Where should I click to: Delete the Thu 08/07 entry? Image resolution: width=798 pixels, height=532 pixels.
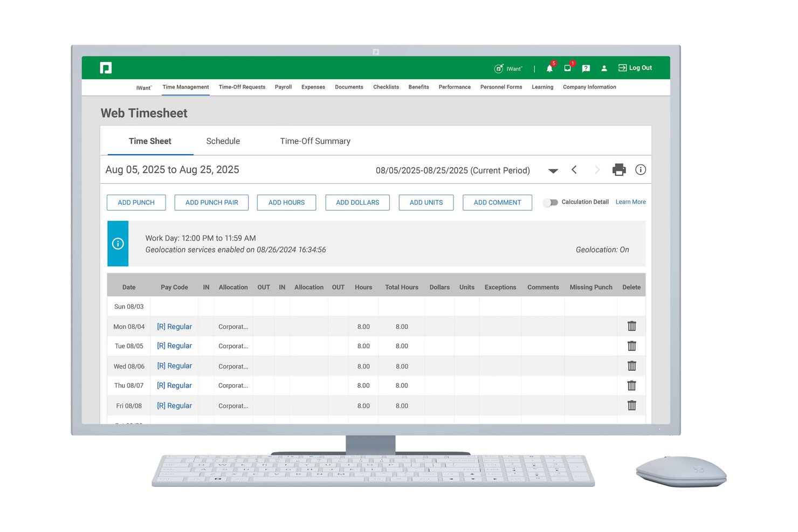[x=632, y=385]
